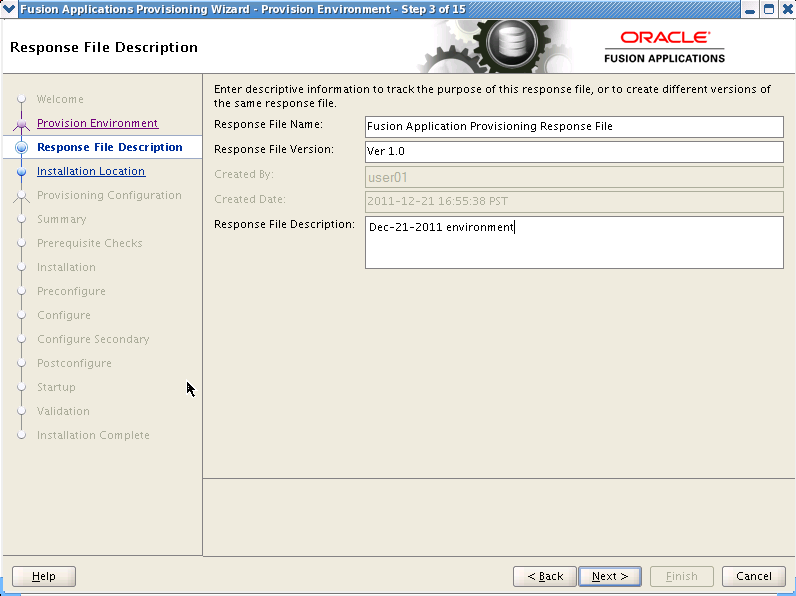Click the Validation step label

(63, 411)
